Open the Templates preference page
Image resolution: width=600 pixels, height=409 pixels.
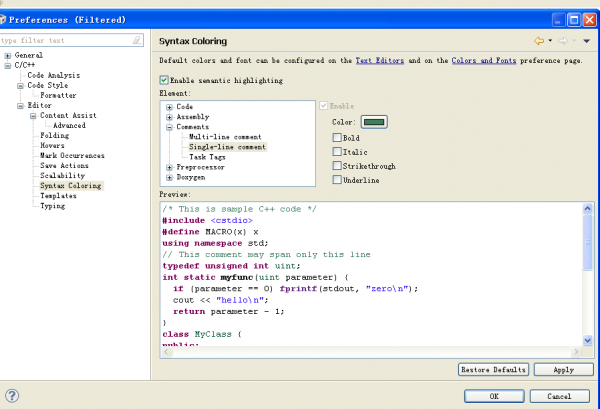(56, 196)
